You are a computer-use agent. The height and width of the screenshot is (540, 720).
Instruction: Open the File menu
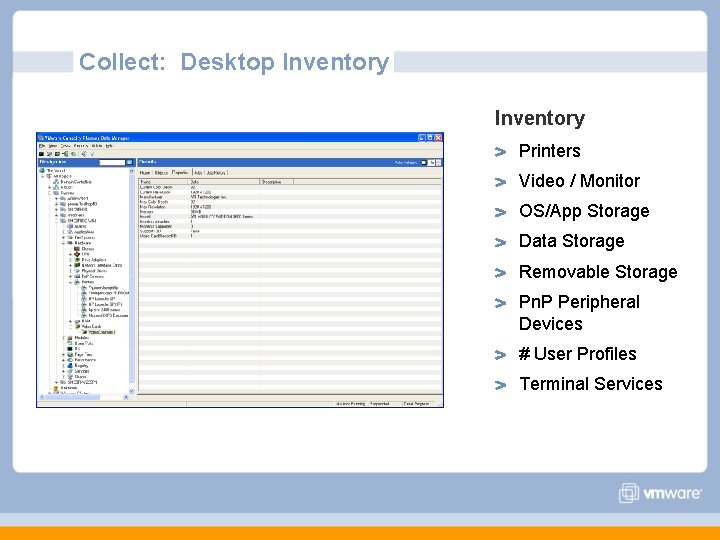[x=42, y=146]
